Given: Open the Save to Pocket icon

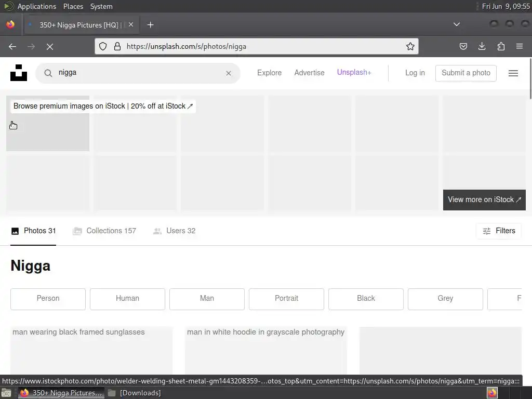Looking at the screenshot, I should click(x=463, y=46).
